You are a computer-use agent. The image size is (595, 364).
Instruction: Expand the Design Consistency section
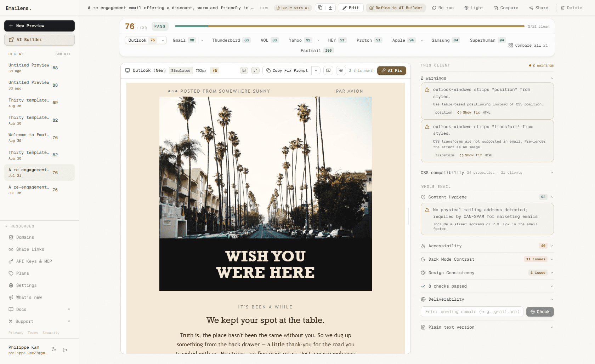coord(487,273)
